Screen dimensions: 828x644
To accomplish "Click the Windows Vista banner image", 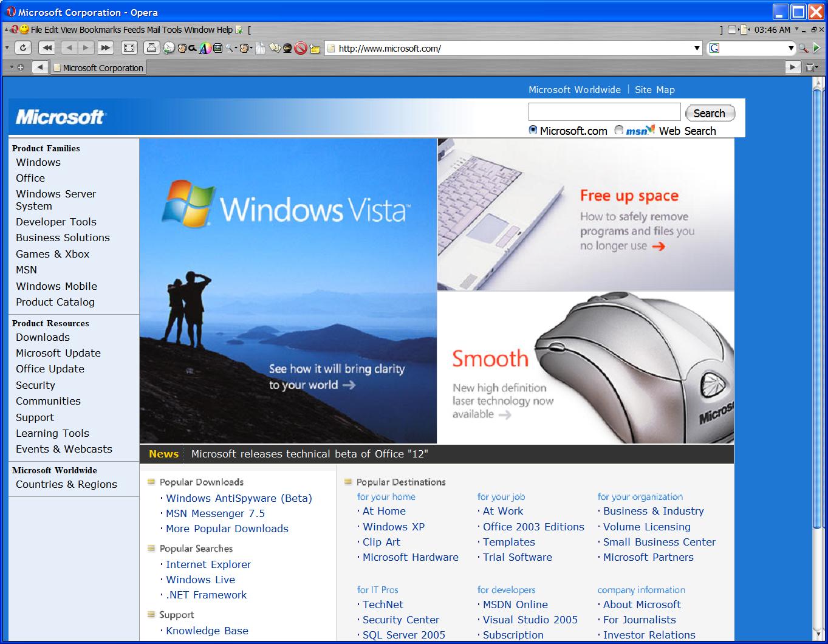I will (288, 291).
